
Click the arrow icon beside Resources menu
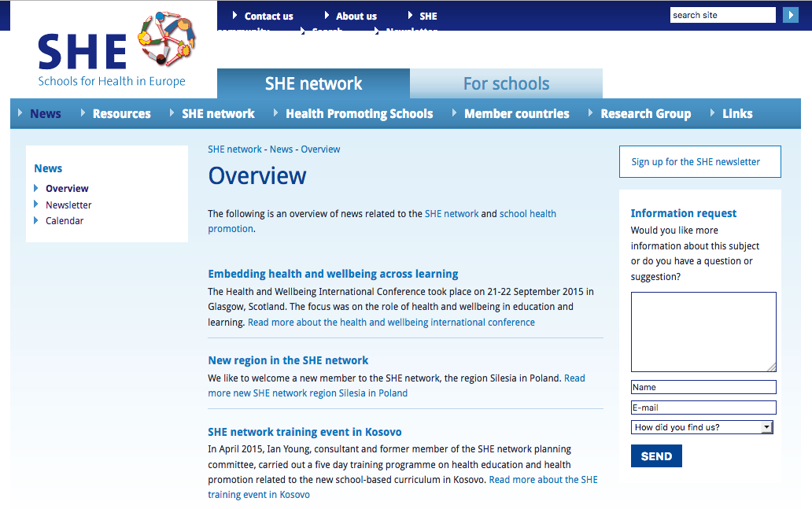coord(83,112)
